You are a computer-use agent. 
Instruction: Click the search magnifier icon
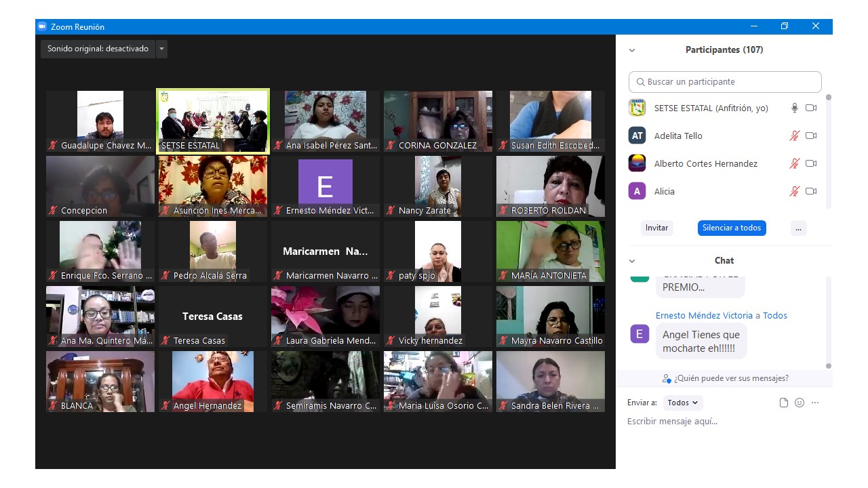click(x=640, y=82)
